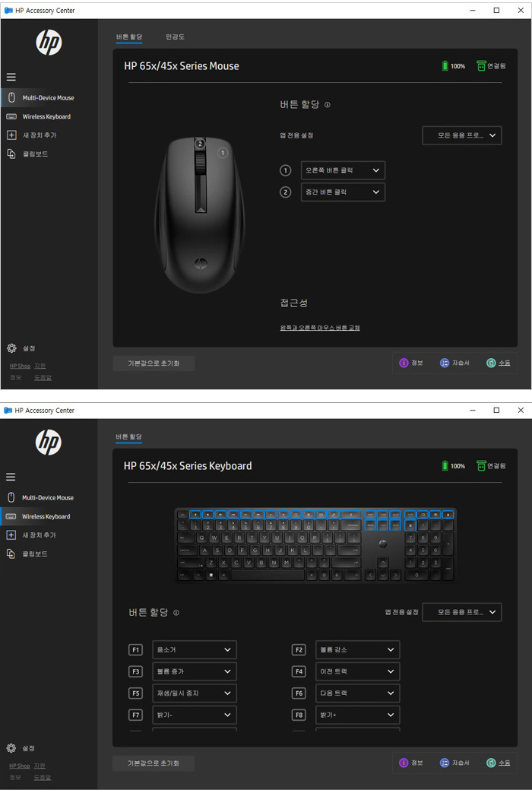Click the settings gear in top window sidebar
532x793 pixels.
11,348
